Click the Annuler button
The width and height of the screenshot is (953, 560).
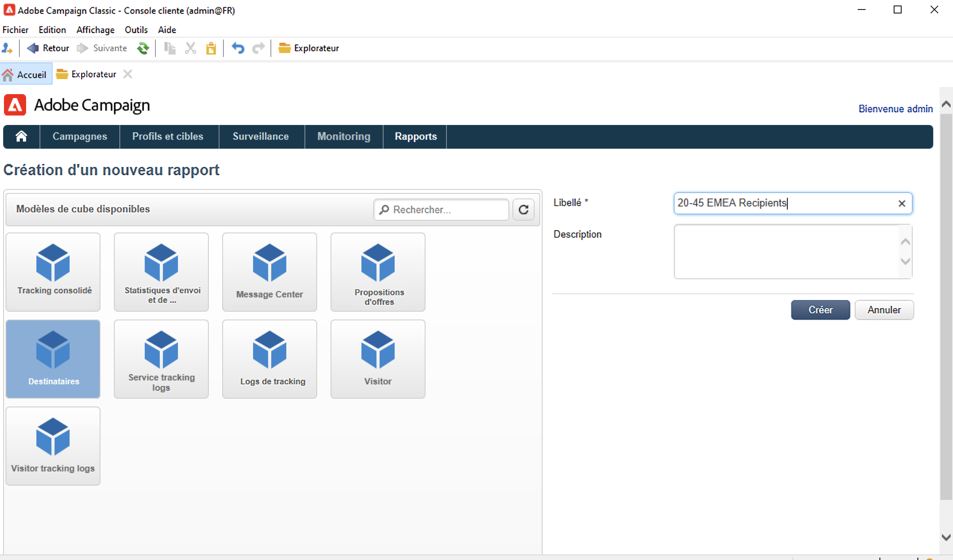pos(884,310)
